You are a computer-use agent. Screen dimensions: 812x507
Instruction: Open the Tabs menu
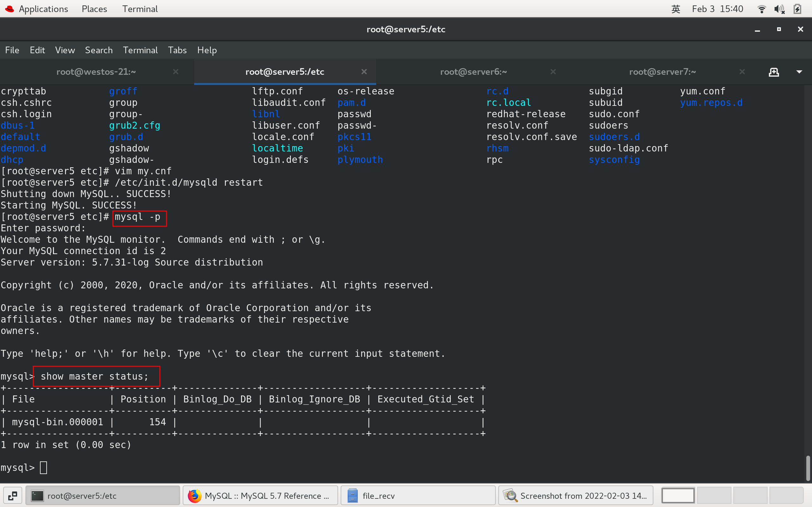[x=177, y=50]
